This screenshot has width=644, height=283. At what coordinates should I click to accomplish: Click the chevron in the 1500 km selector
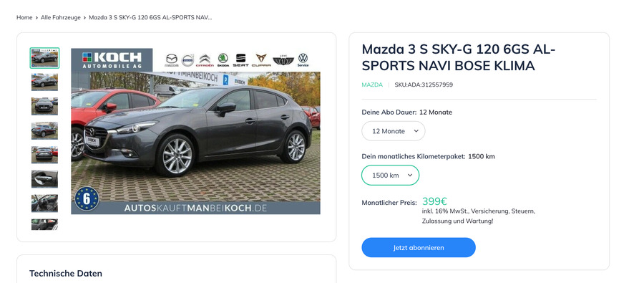[409, 176]
